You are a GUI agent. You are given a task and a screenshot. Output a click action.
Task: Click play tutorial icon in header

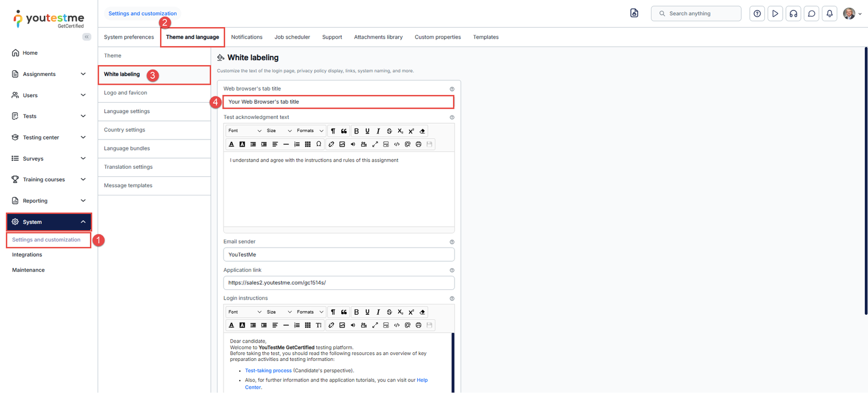[x=775, y=14]
